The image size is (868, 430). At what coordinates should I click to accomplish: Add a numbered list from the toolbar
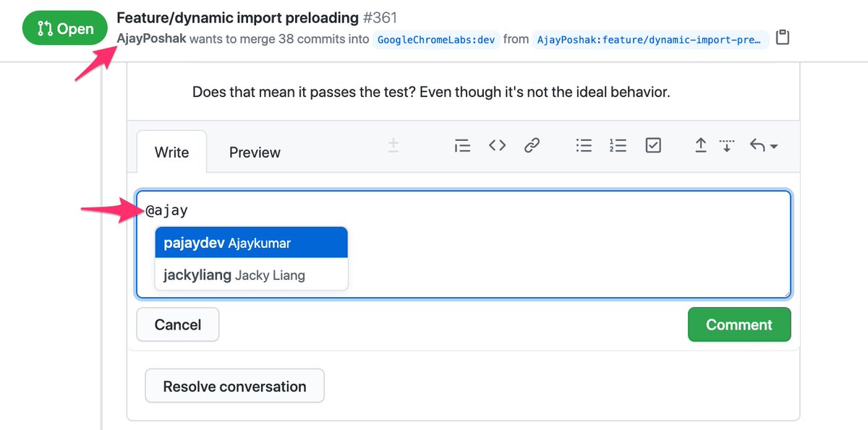point(618,145)
